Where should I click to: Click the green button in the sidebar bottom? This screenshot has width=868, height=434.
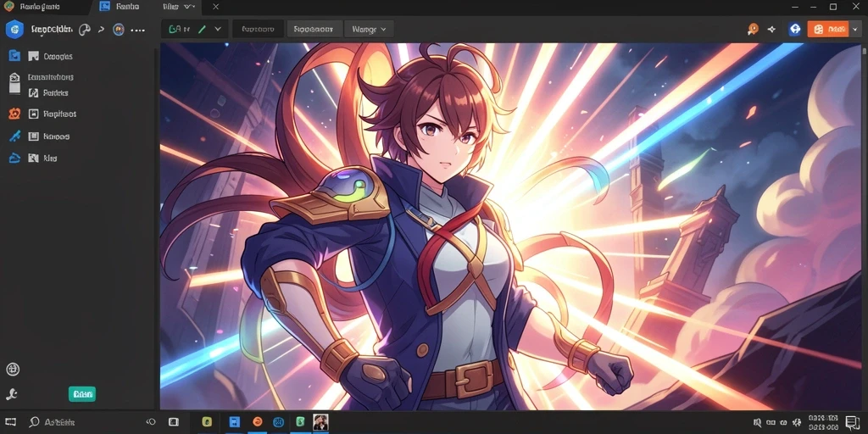(x=82, y=394)
